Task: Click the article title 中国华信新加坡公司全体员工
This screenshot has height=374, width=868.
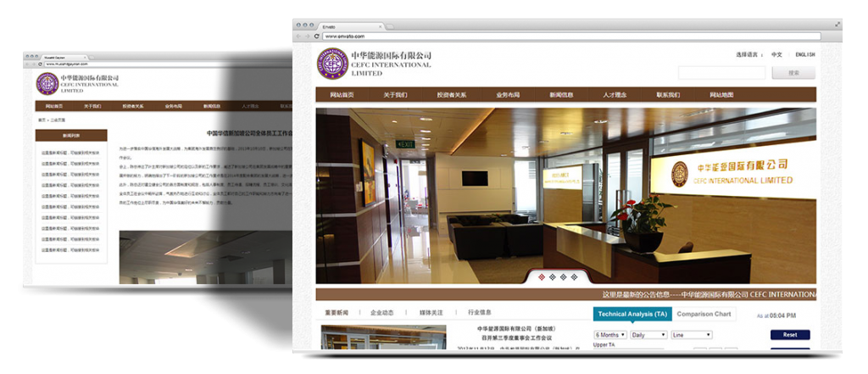Action: 249,133
